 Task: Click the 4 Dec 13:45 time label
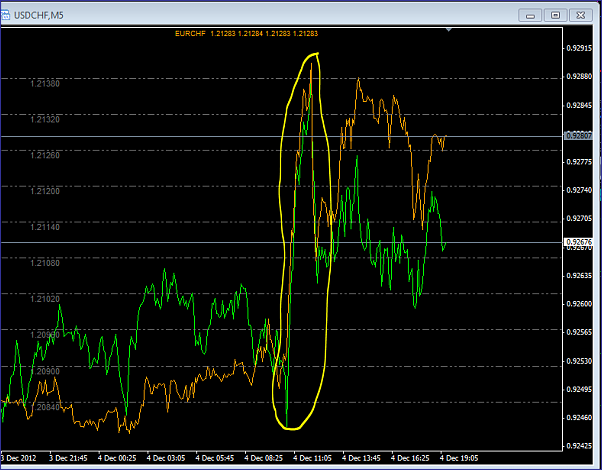click(362, 458)
